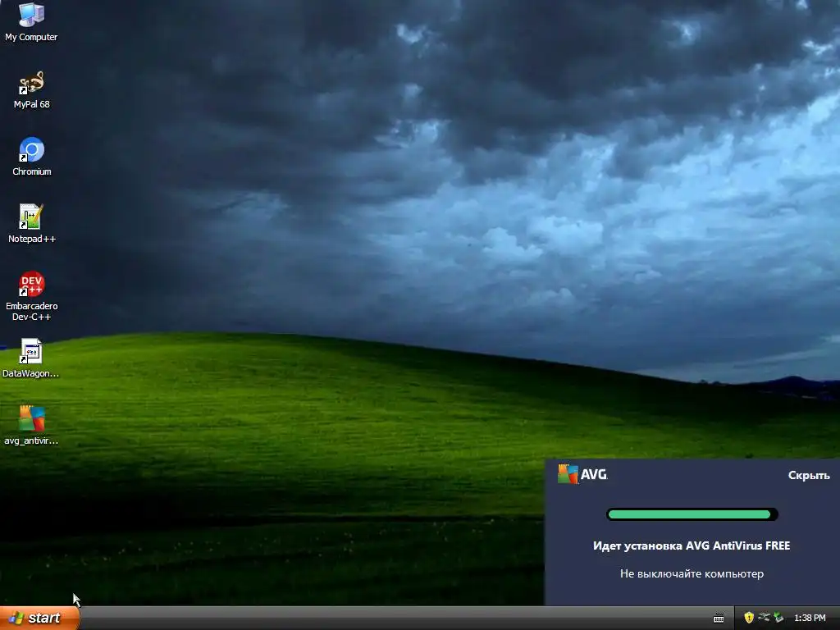Select the Chromium desktop shortcut
This screenshot has width=840, height=630.
[32, 157]
